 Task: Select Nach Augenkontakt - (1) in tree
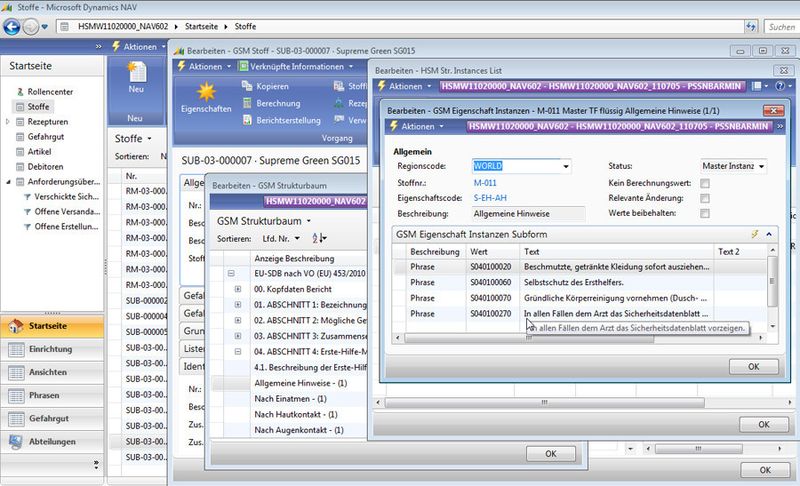point(299,430)
